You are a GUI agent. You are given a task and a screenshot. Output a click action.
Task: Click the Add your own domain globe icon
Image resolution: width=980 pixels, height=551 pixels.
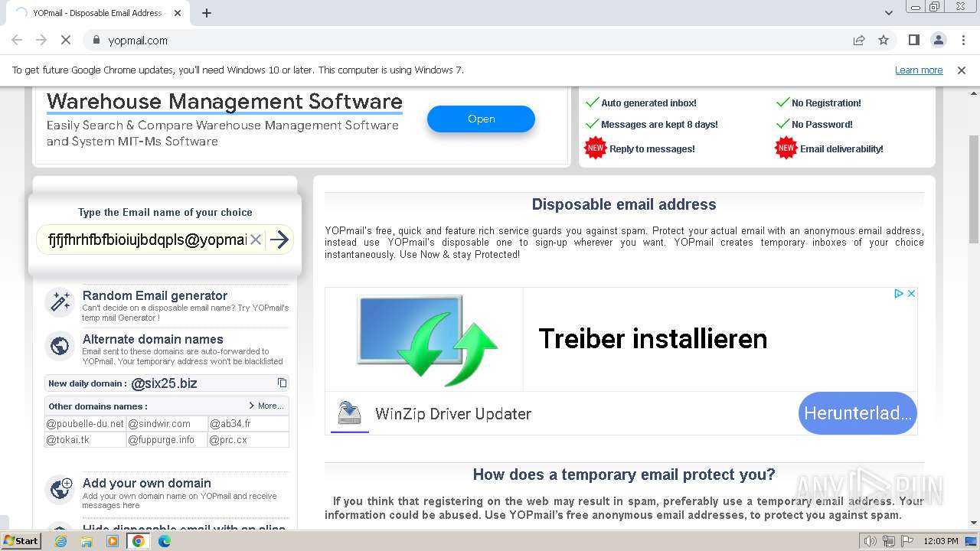click(x=60, y=490)
